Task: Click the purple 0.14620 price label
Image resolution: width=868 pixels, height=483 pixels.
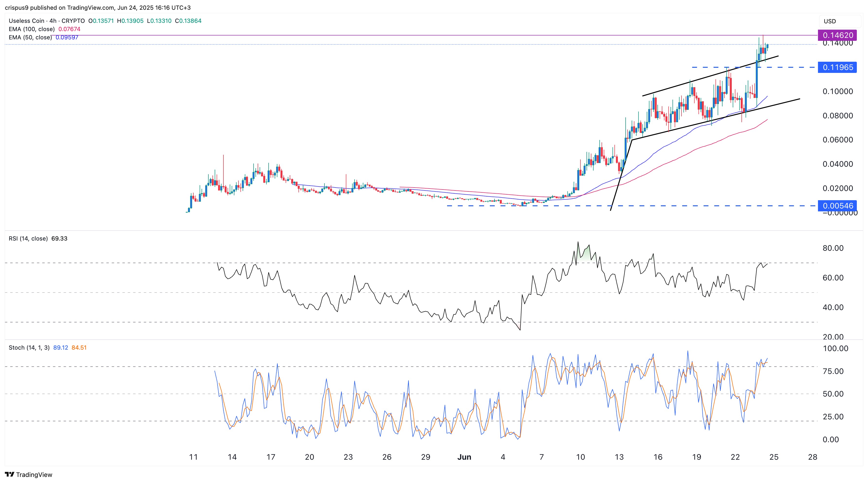Action: [x=837, y=35]
